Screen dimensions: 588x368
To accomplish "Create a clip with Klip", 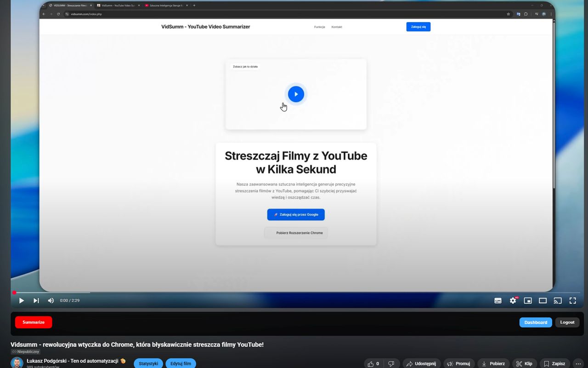I will [524, 363].
